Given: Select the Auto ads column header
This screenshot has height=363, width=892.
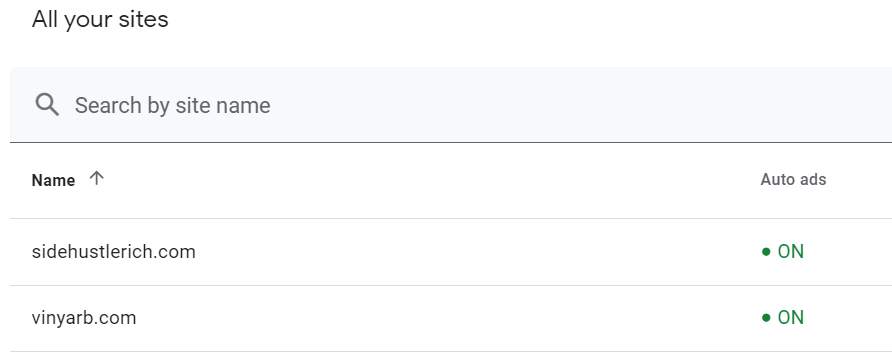Looking at the screenshot, I should click(793, 180).
